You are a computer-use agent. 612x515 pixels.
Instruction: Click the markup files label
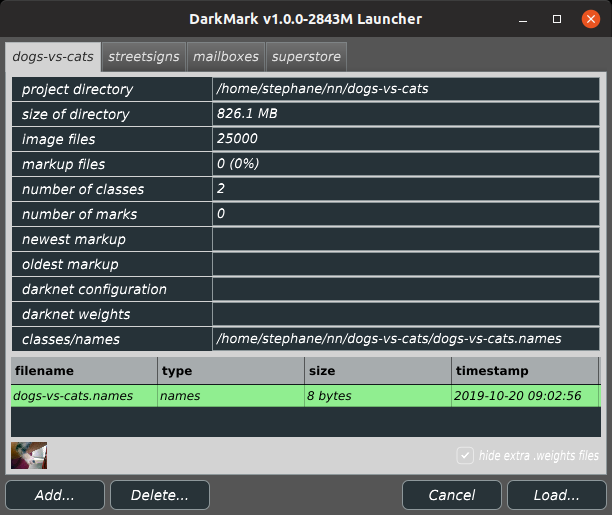(x=112, y=164)
